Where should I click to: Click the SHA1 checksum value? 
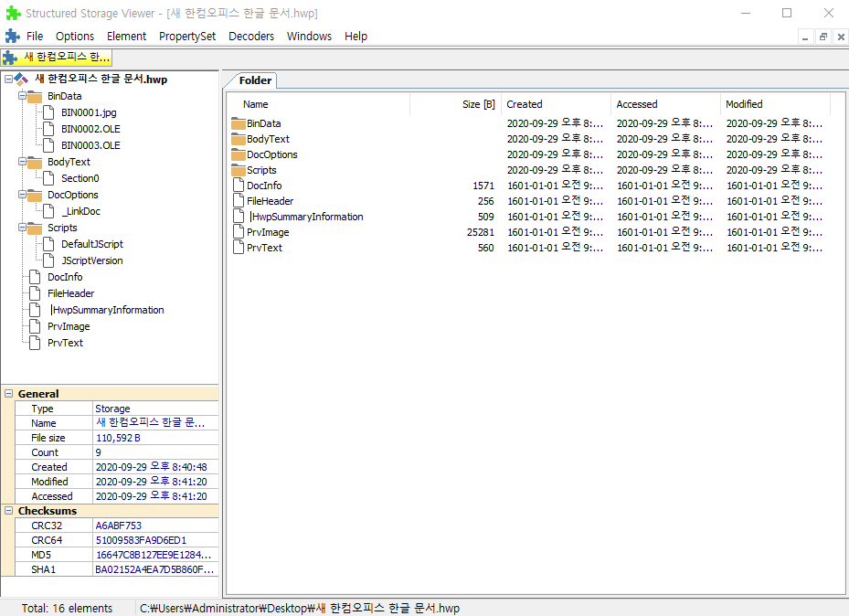[154, 569]
